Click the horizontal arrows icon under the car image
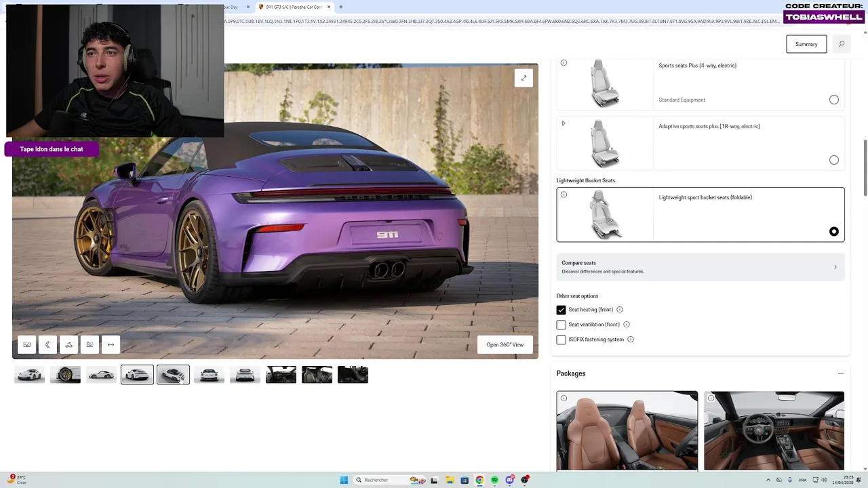Viewport: 868px width, 488px height. pyautogui.click(x=111, y=345)
